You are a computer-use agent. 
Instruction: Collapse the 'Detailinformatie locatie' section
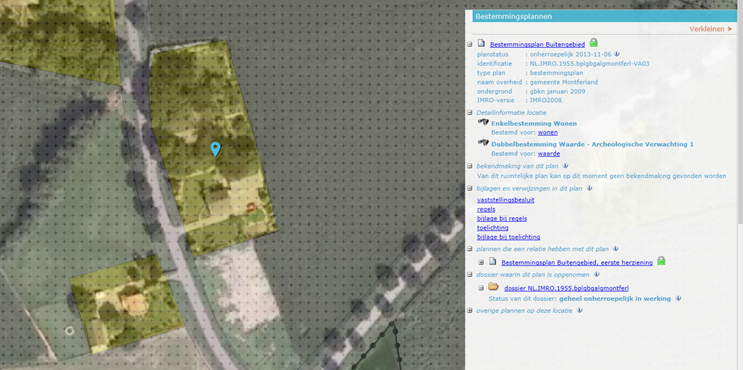(470, 112)
